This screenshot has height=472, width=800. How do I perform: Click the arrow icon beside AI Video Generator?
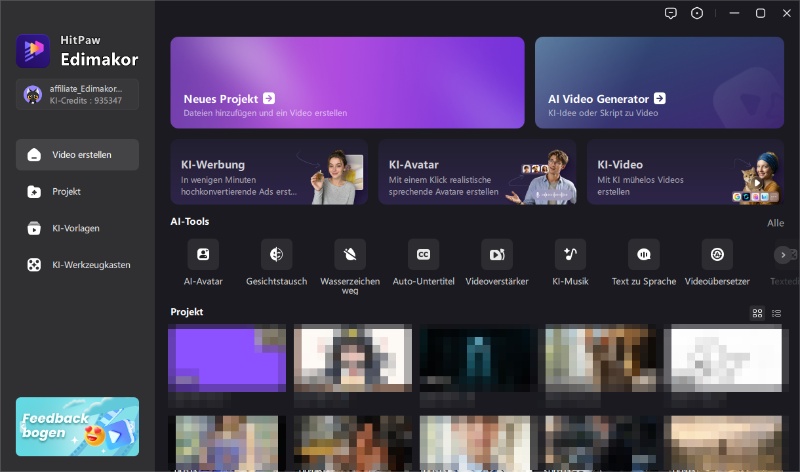click(x=660, y=98)
